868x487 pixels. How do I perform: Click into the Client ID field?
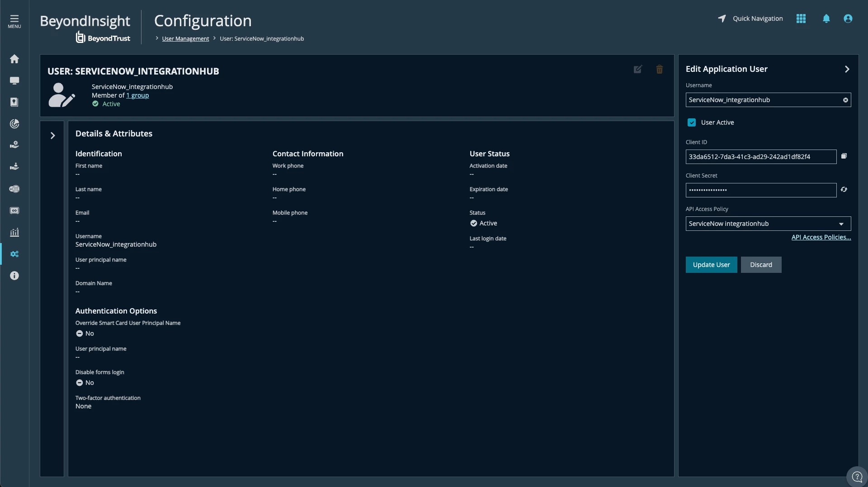(x=761, y=157)
